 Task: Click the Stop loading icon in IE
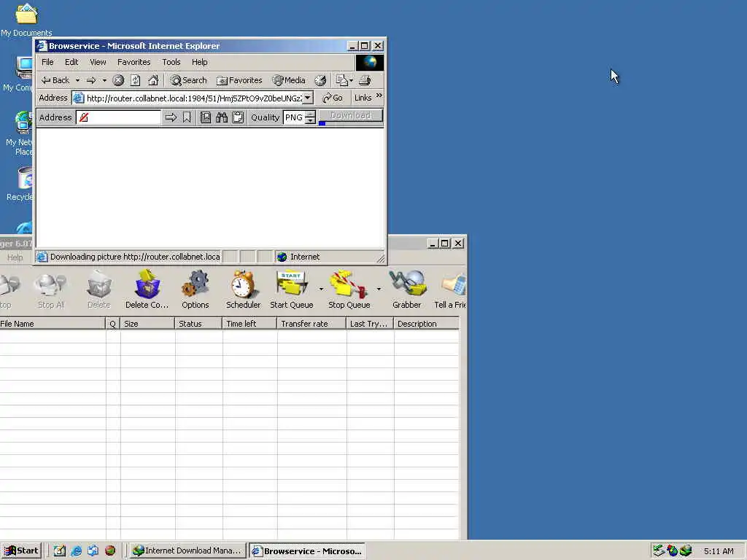[118, 80]
